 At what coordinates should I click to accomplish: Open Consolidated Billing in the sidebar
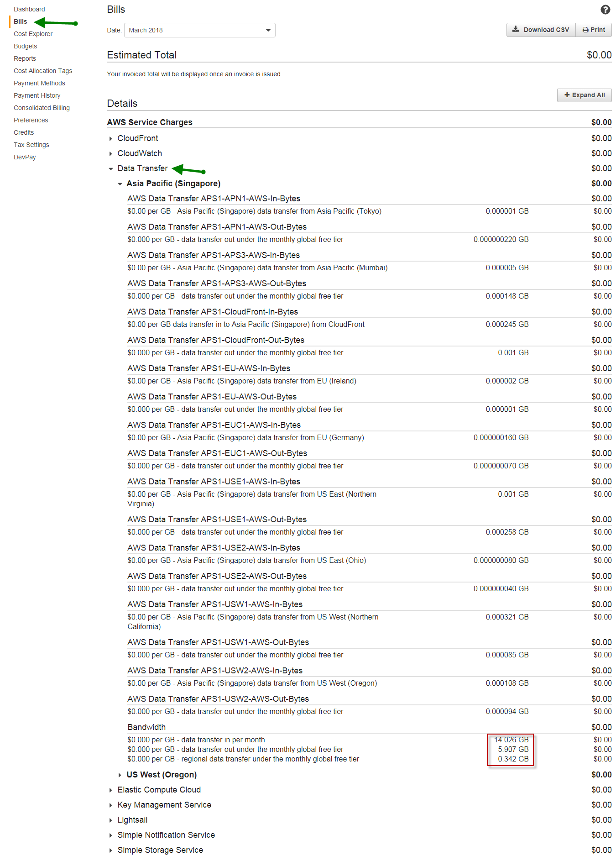(42, 108)
